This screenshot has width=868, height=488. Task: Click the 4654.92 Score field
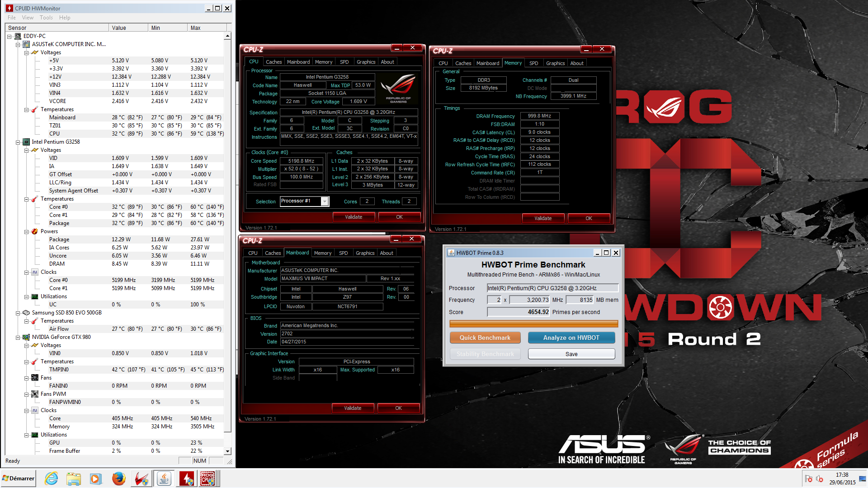519,312
